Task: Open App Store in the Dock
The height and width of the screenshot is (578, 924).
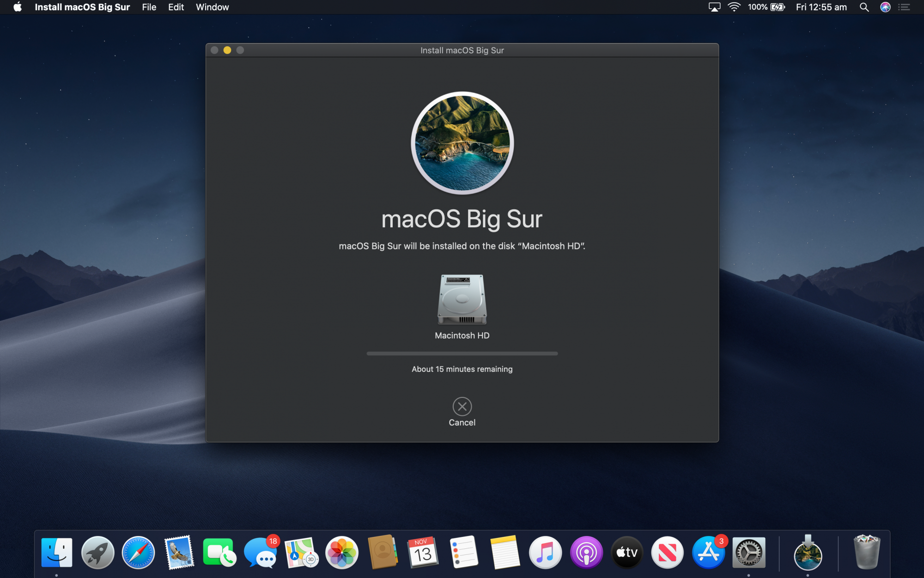Action: pos(708,553)
